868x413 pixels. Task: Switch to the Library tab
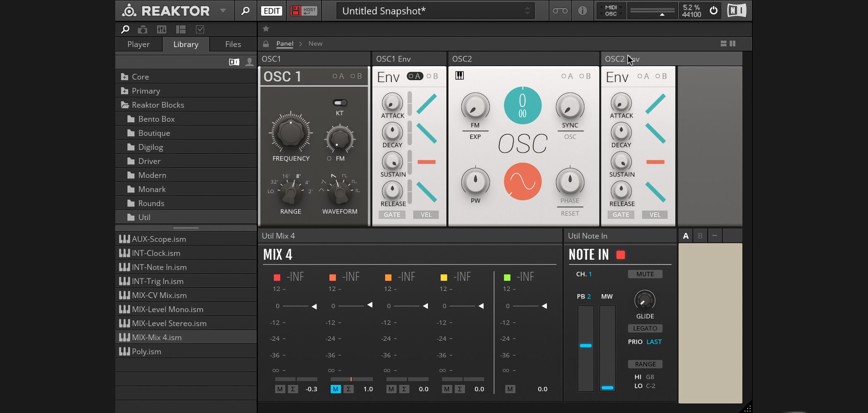click(186, 44)
